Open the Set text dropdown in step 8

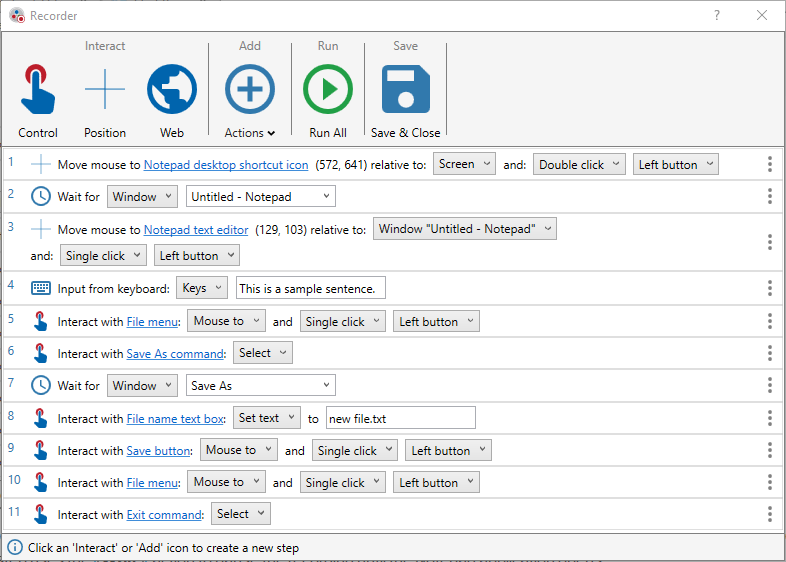[266, 418]
